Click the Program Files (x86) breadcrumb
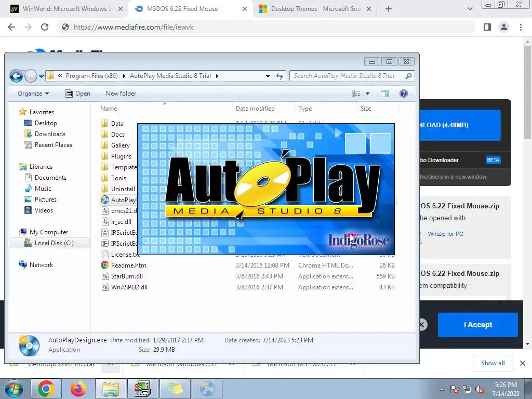Image resolution: width=532 pixels, height=399 pixels. pos(91,76)
